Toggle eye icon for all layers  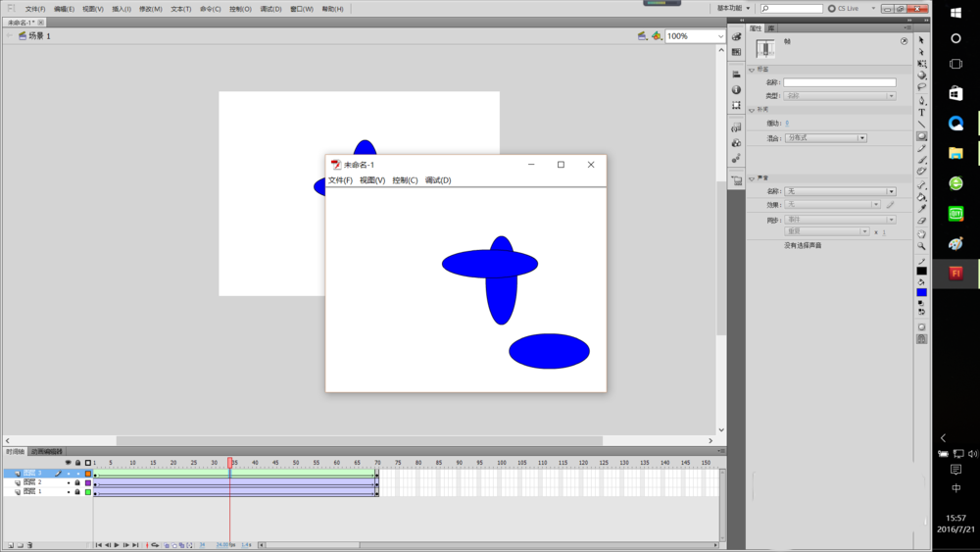[69, 463]
